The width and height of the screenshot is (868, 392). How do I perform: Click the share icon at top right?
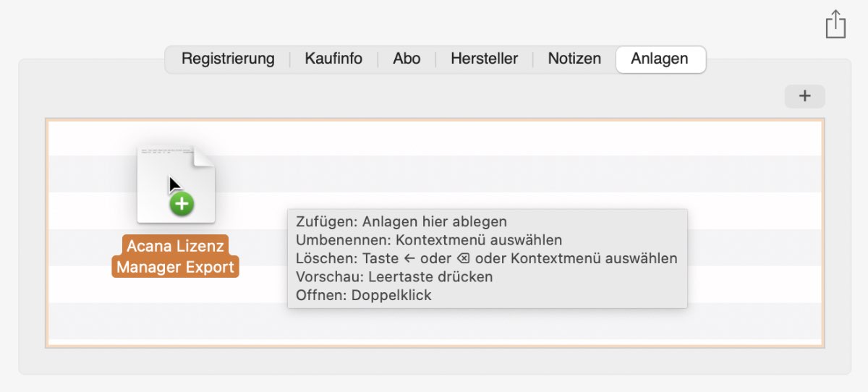point(835,23)
